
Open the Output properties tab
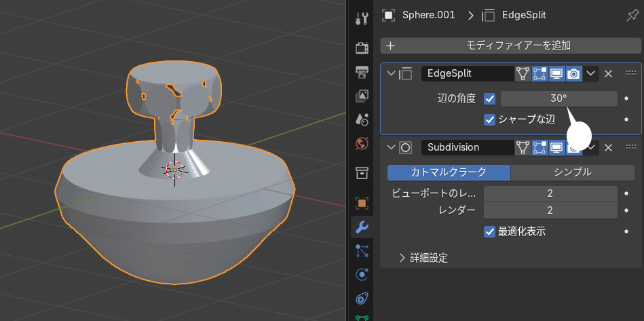coord(362,72)
